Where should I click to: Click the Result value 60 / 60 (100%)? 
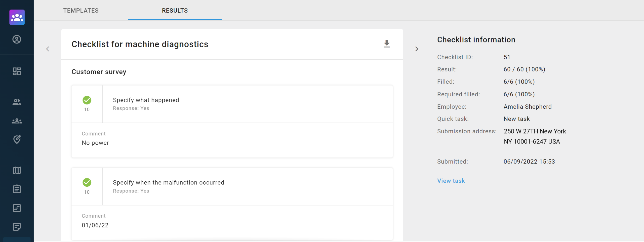pyautogui.click(x=524, y=69)
